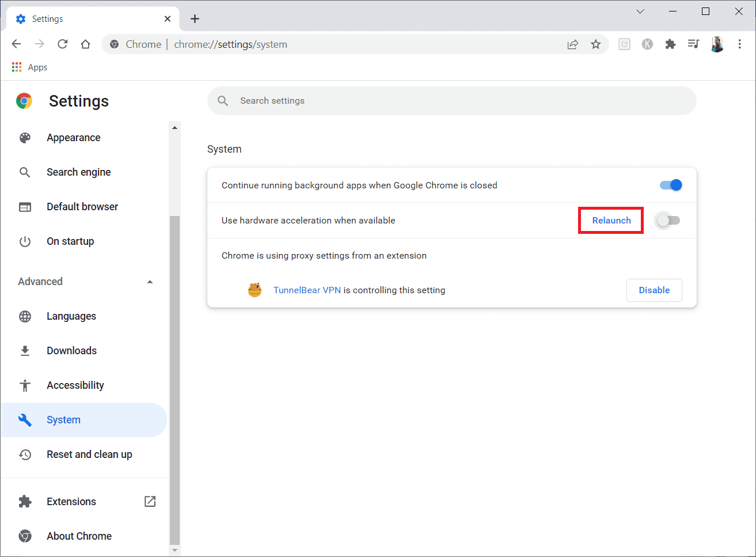Open a new browser tab
The image size is (756, 557).
tap(195, 18)
